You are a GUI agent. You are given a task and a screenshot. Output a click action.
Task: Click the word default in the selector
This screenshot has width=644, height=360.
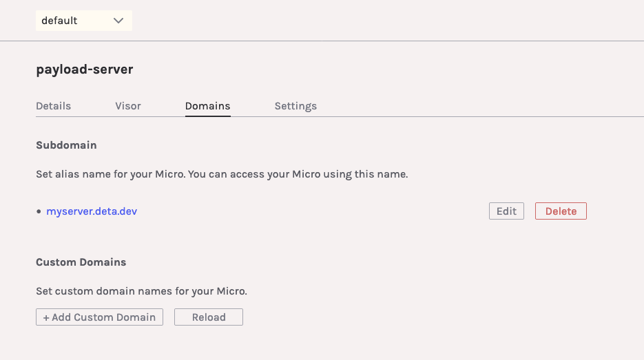(x=59, y=21)
